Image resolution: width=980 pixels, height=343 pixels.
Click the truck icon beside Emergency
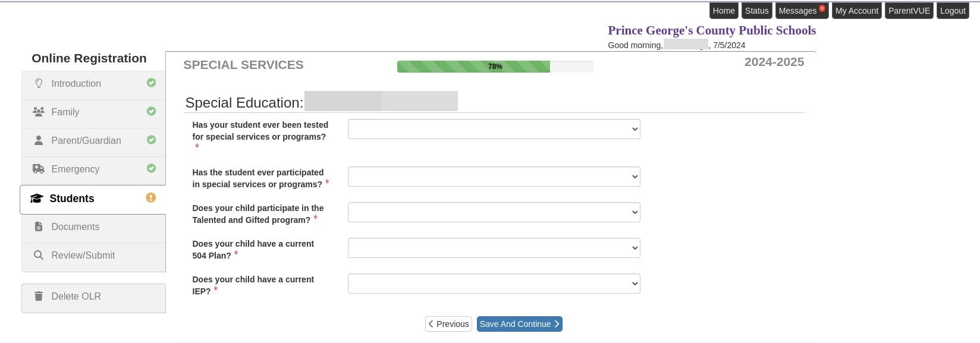pyautogui.click(x=39, y=169)
